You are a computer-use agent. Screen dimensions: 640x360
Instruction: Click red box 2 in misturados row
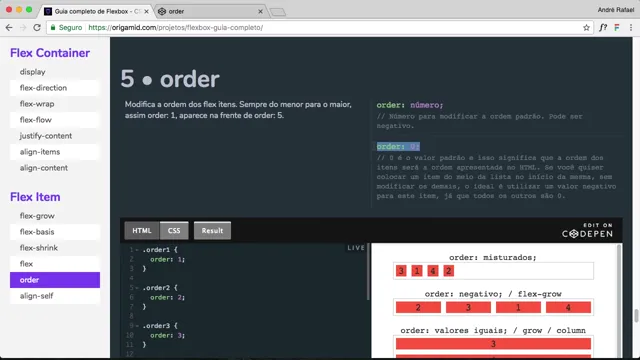click(448, 271)
